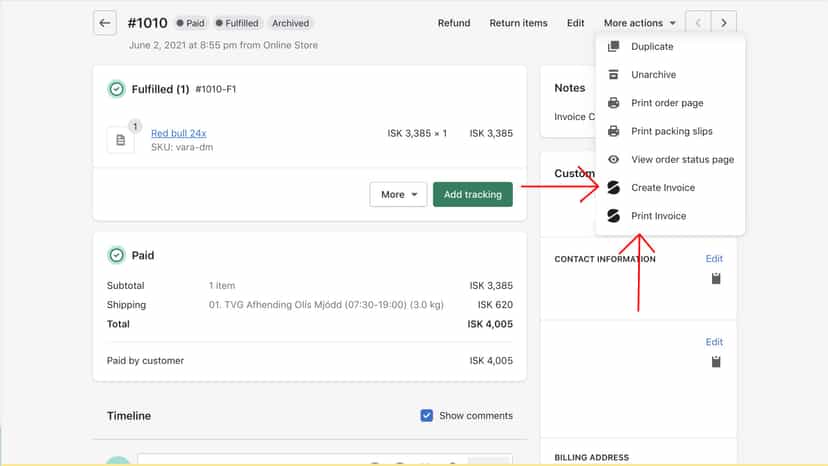
Task: Click the Duplicate icon in menu
Action: coord(614,46)
